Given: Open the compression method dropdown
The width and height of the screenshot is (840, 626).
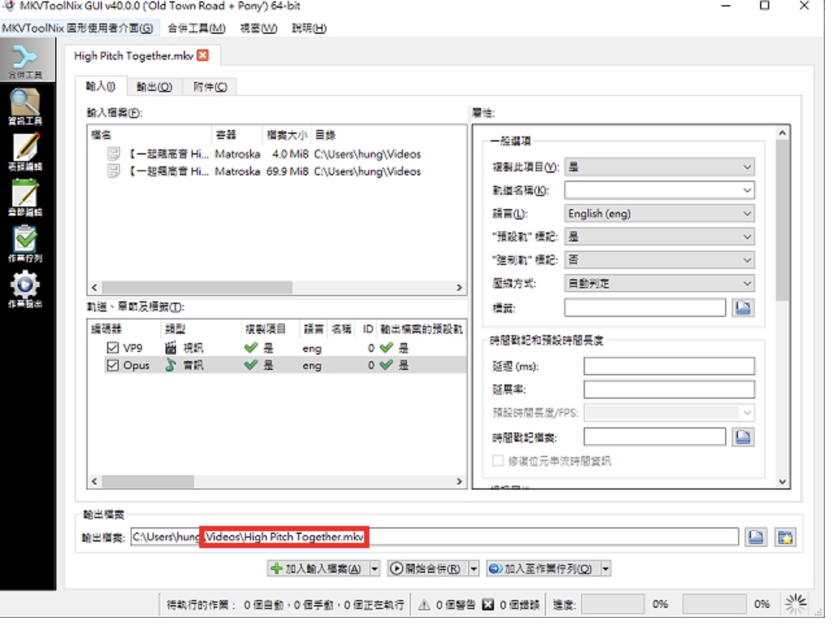Looking at the screenshot, I should click(x=660, y=283).
